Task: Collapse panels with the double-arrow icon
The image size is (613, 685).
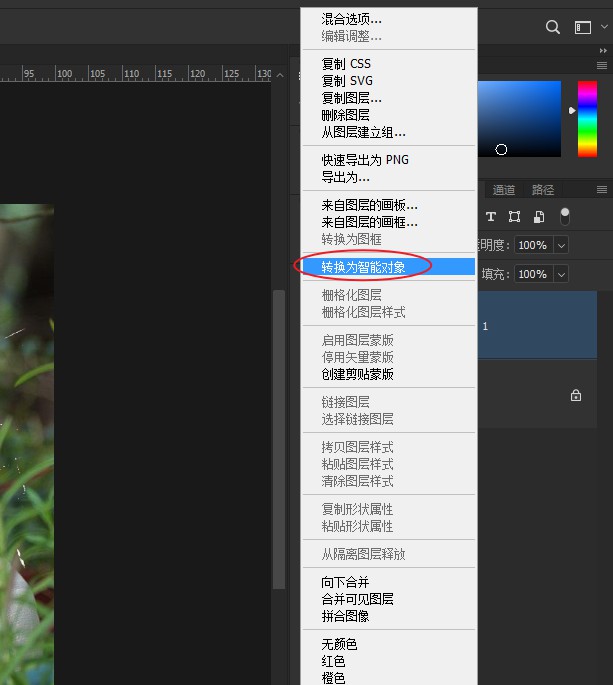Action: (x=603, y=51)
